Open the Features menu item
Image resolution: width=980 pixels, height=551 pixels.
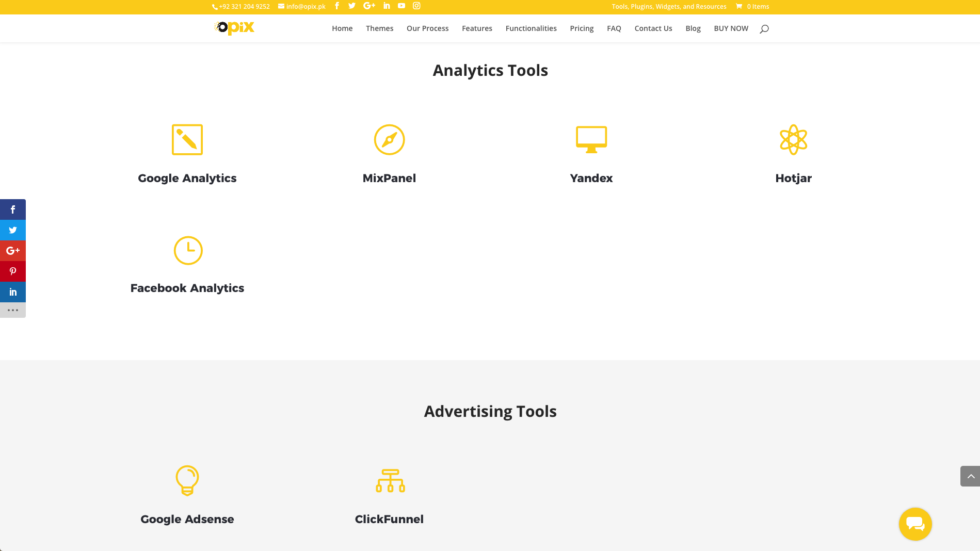pos(477,28)
